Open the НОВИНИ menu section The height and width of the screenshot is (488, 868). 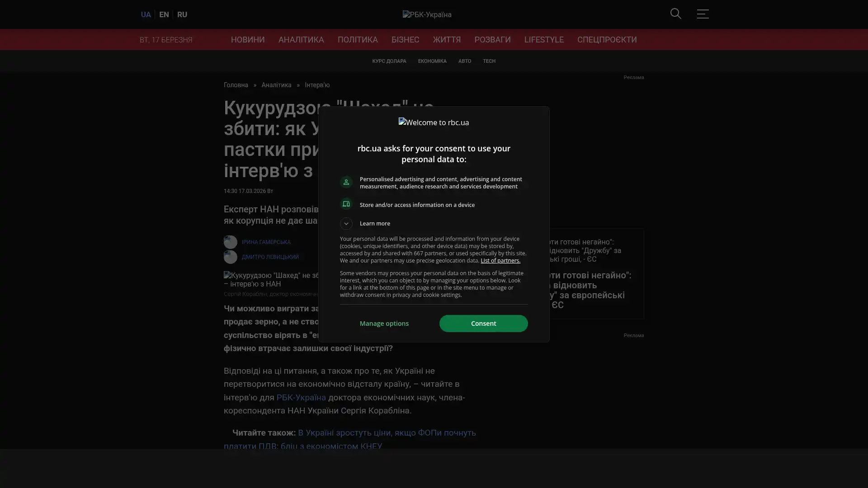[x=248, y=40]
